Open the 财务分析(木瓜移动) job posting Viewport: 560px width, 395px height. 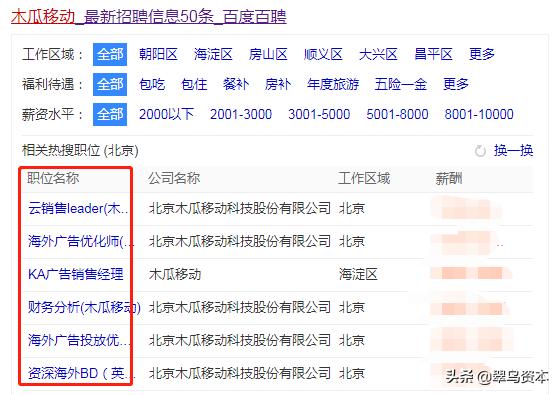[x=84, y=307]
